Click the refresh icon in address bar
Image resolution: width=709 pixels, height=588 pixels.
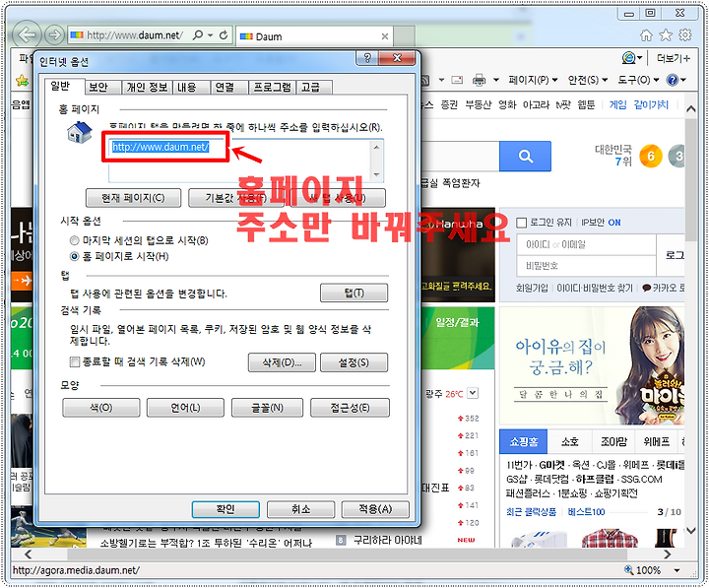click(224, 34)
